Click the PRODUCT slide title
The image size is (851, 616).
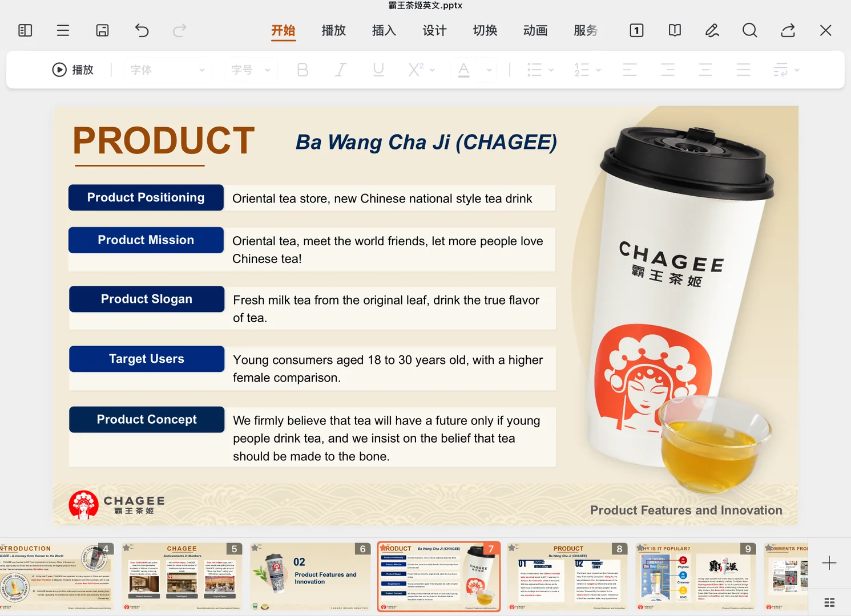pyautogui.click(x=164, y=141)
